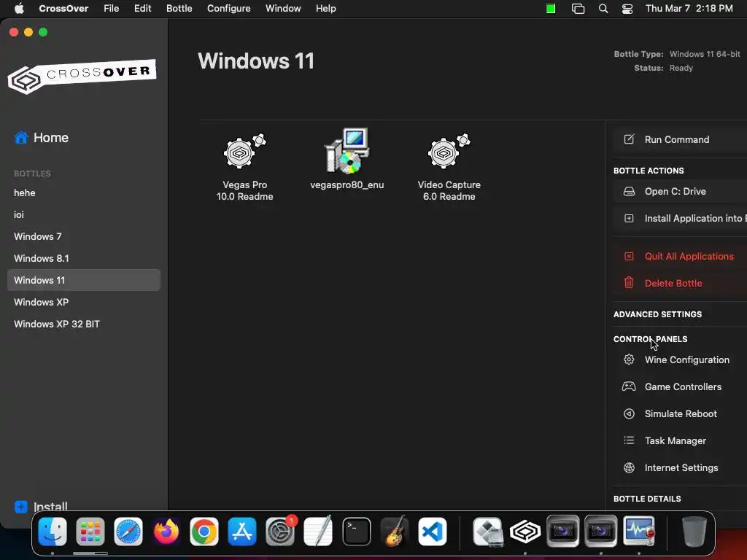Open the Task Manager control panel
This screenshot has width=747, height=560.
[x=680, y=441]
